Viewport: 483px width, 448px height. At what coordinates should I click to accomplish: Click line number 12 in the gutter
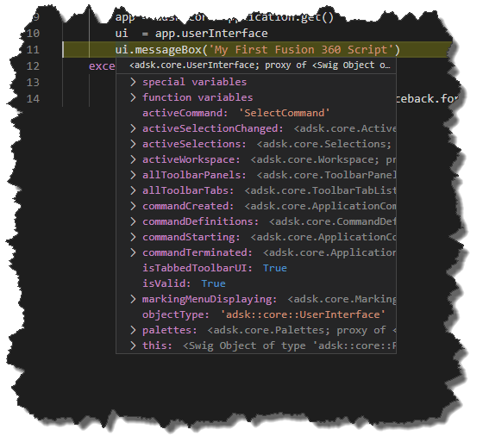point(33,65)
